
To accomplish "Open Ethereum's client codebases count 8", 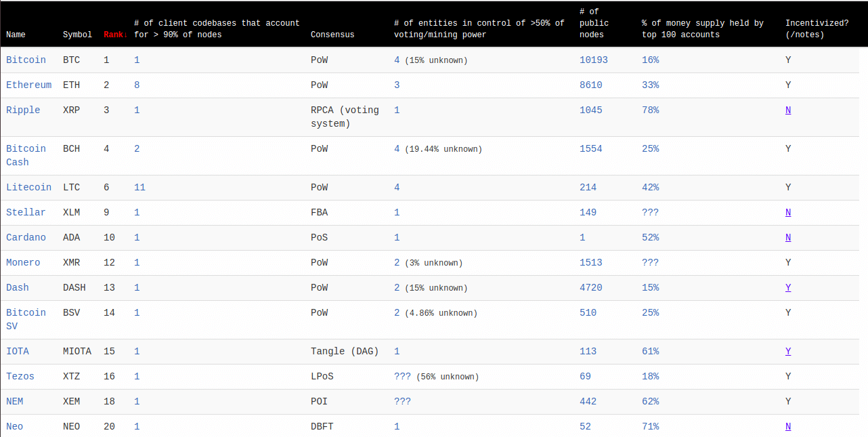I will click(x=137, y=85).
